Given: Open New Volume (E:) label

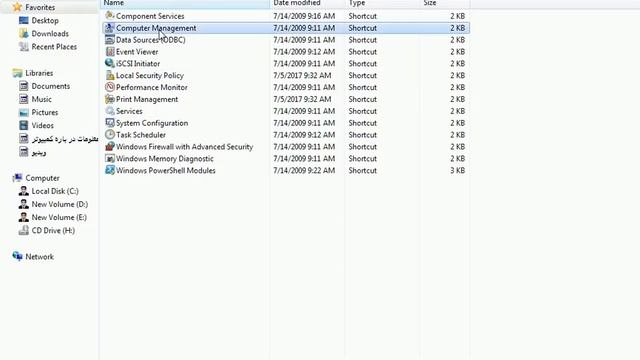Looking at the screenshot, I should tap(59, 217).
